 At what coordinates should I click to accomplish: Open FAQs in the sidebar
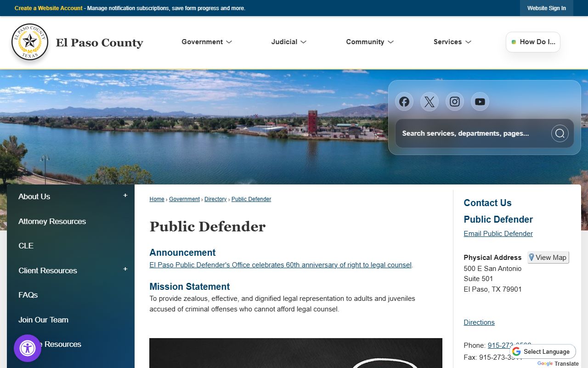click(x=28, y=295)
